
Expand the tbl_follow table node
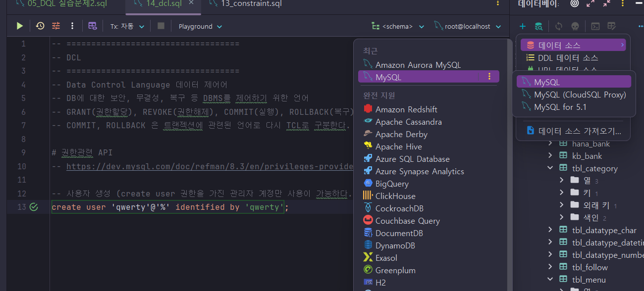[x=550, y=267]
